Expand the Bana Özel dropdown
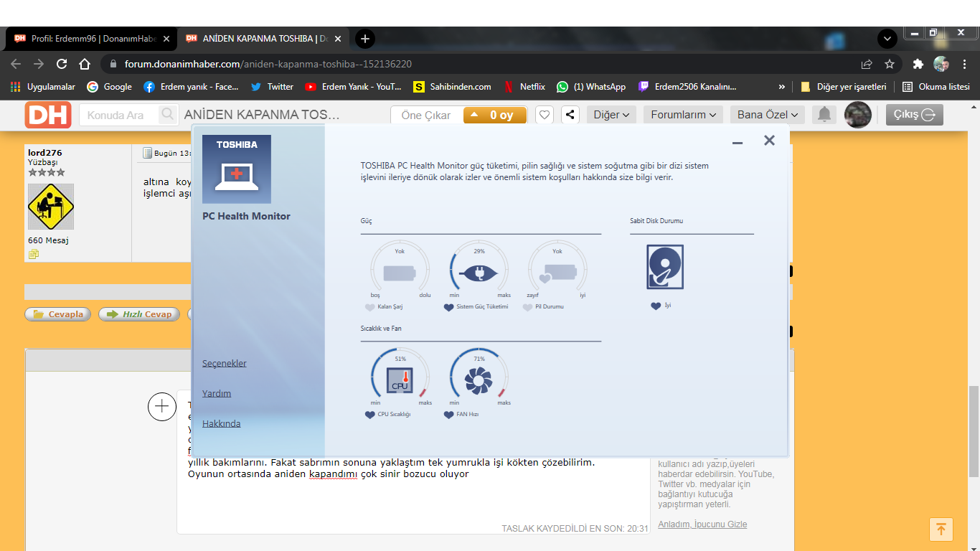The height and width of the screenshot is (551, 980). (x=767, y=115)
